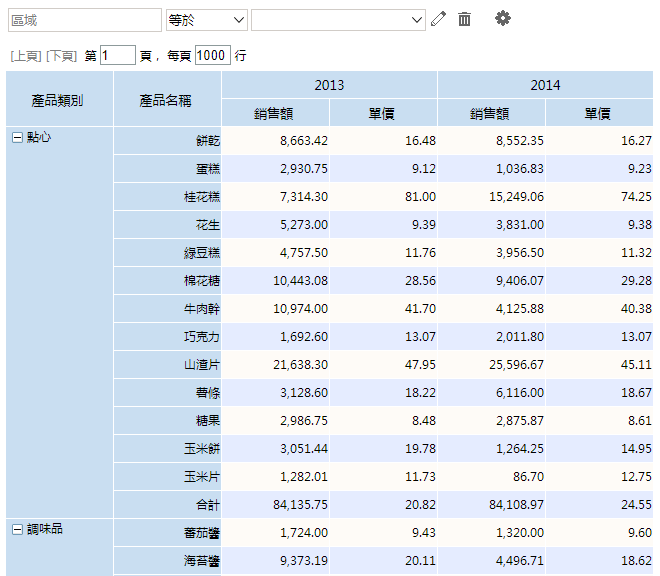Click the 區域 filter field input
The height and width of the screenshot is (576, 660).
(83, 20)
